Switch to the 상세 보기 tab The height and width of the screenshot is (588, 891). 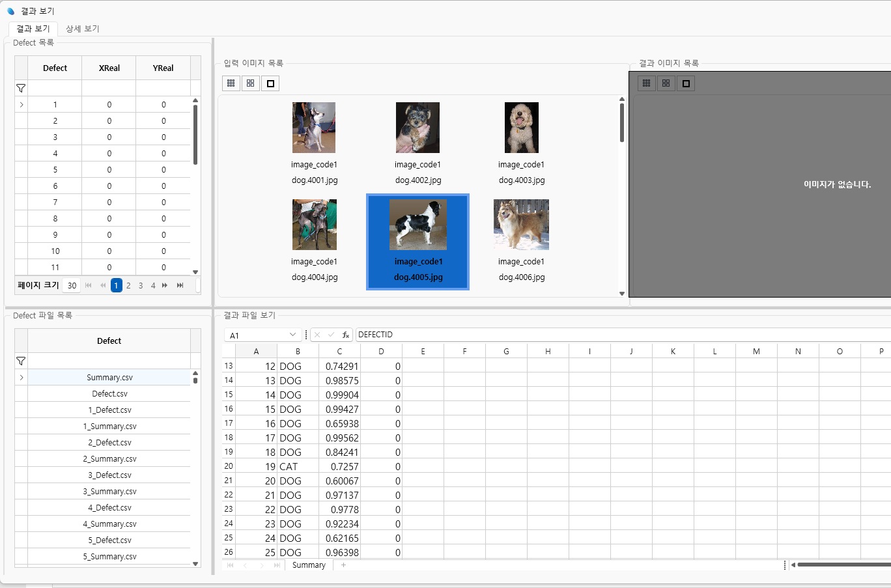[83, 29]
